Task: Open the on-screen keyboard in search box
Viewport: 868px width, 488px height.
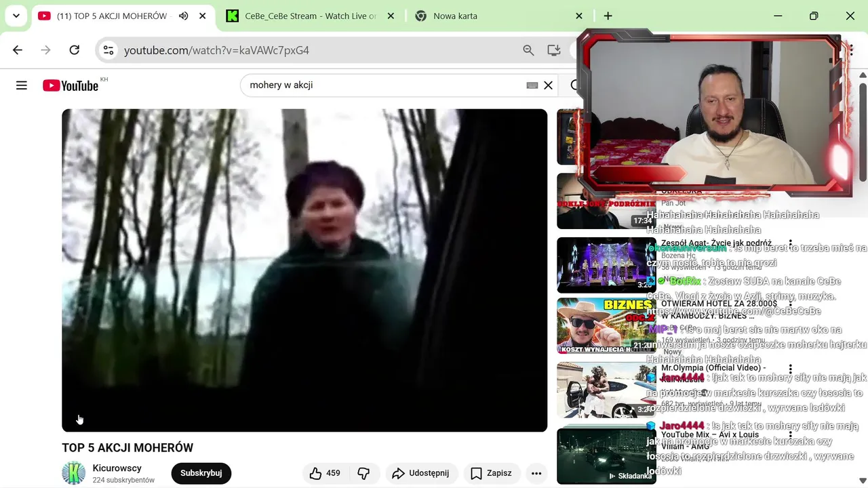Action: click(x=532, y=85)
